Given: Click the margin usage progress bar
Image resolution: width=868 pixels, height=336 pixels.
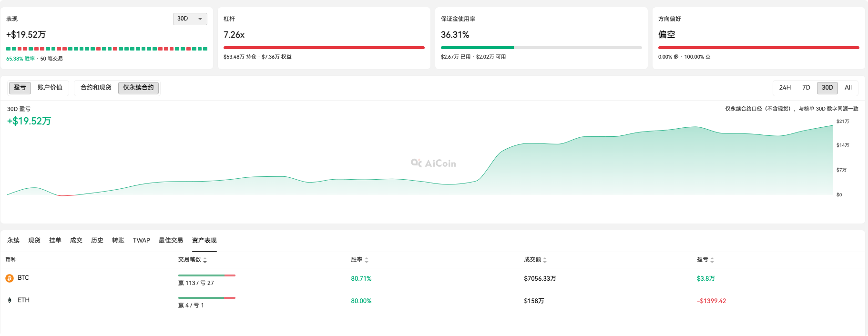Looking at the screenshot, I should click(541, 48).
